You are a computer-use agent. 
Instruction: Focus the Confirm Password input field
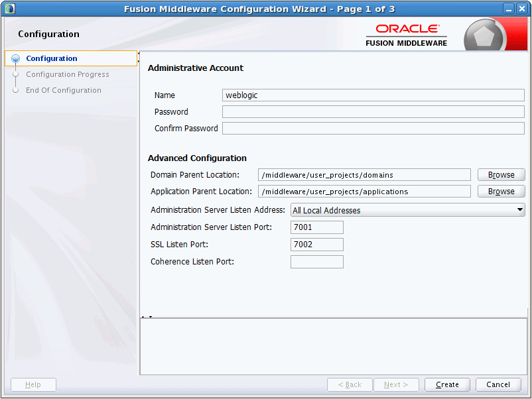click(373, 129)
